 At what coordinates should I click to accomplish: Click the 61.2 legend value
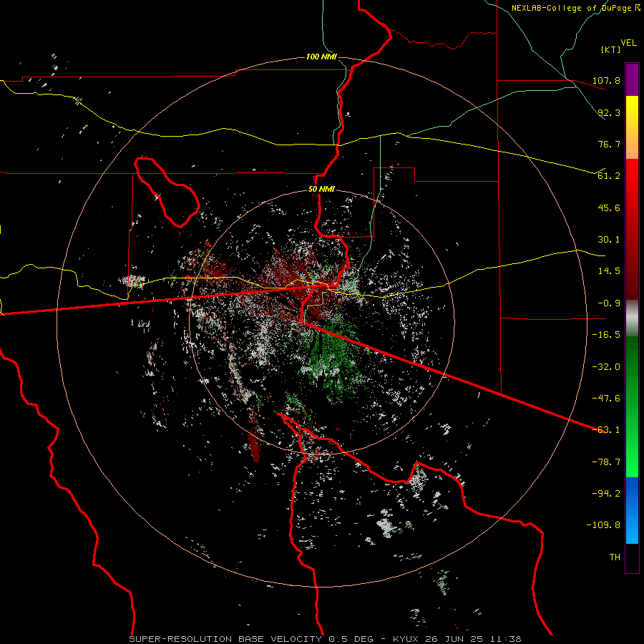(609, 176)
